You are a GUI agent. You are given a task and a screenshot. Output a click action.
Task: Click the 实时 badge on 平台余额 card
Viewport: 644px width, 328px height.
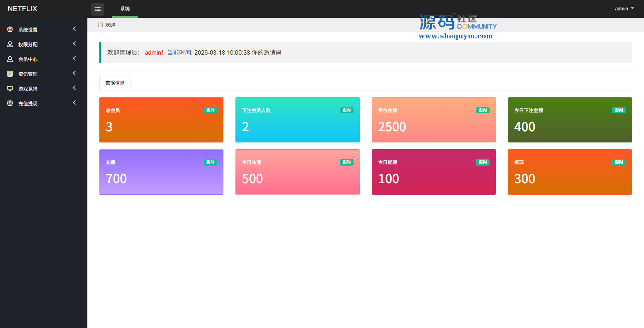click(482, 110)
